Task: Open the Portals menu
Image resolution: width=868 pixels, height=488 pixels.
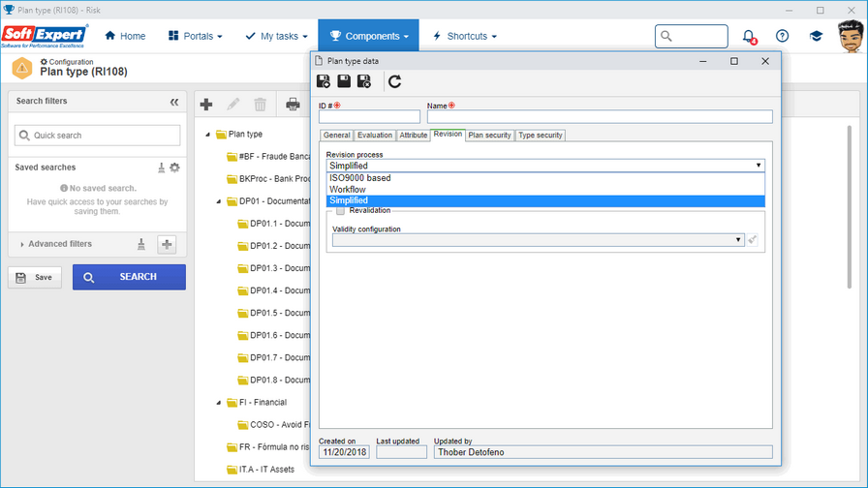Action: tap(196, 36)
